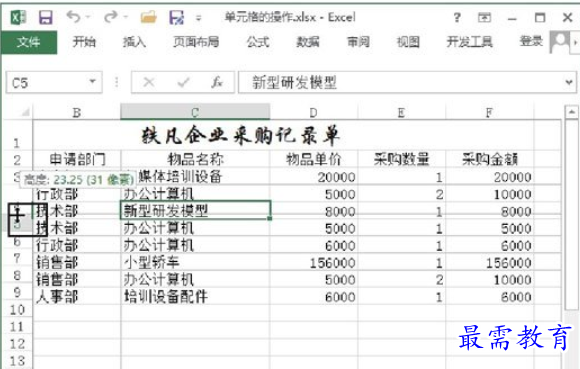This screenshot has width=580, height=369.
Task: Switch to the 视图 tab
Action: pyautogui.click(x=408, y=42)
